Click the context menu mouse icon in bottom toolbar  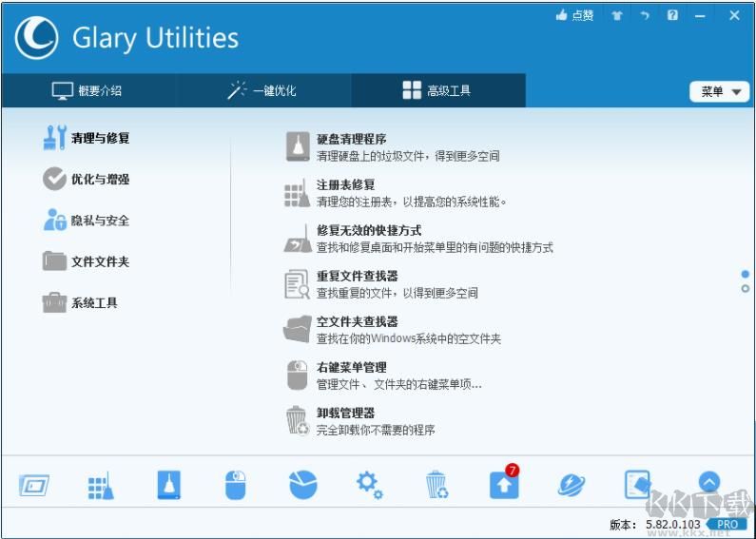coord(235,485)
